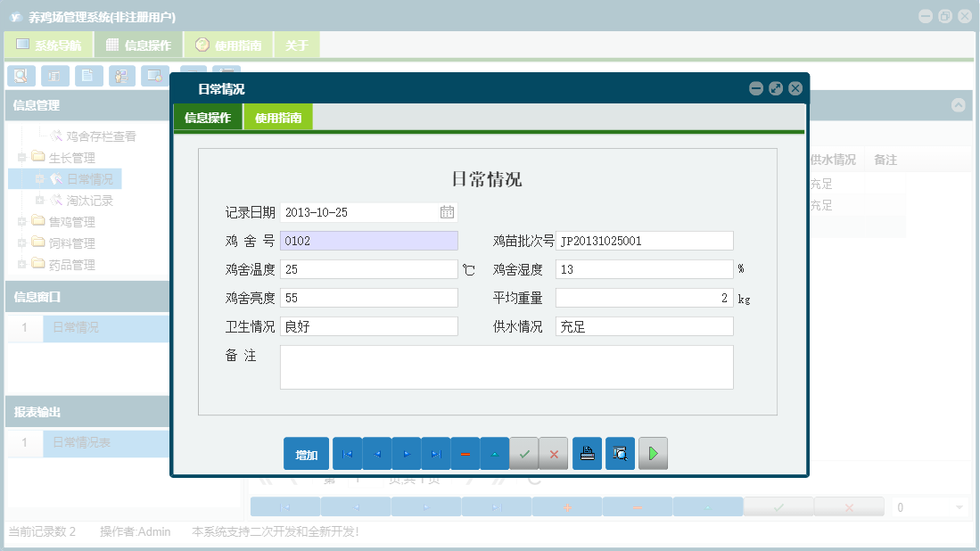
Task: Select 信息操作 tab in the 日常情况 dialog
Action: click(x=208, y=118)
